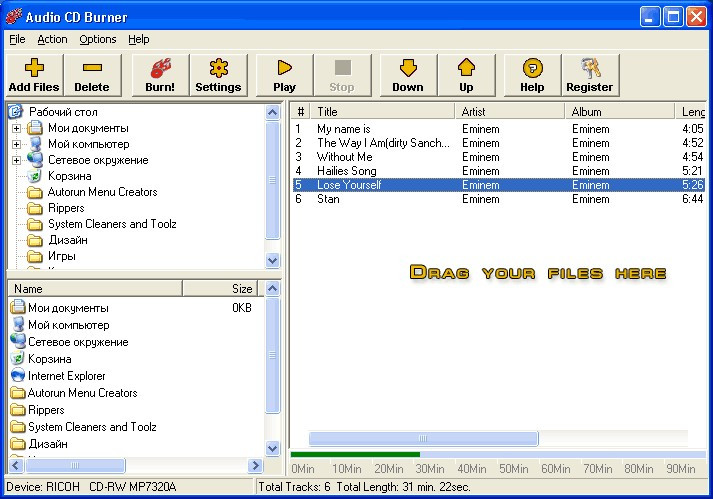Open the Help menu in the menu bar

click(x=139, y=40)
